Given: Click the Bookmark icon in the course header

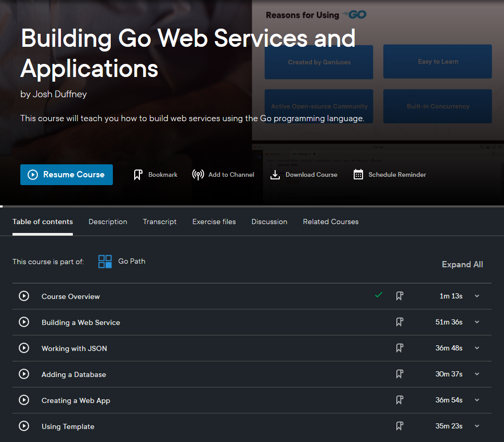Looking at the screenshot, I should click(138, 175).
